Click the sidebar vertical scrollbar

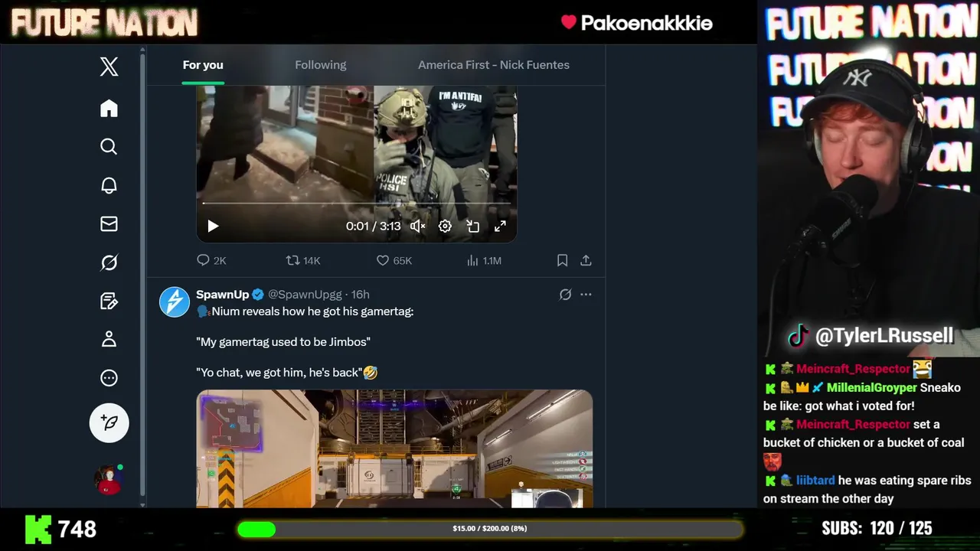(142, 275)
